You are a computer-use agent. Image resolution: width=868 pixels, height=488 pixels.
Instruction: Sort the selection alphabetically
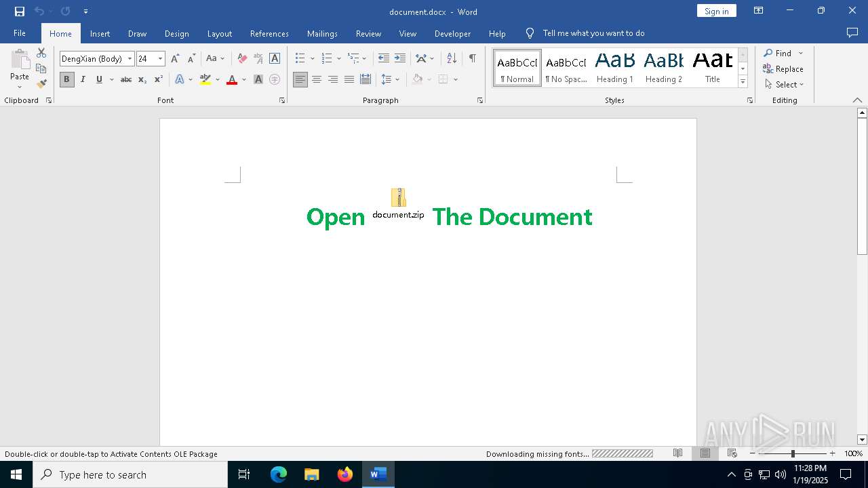(452, 58)
